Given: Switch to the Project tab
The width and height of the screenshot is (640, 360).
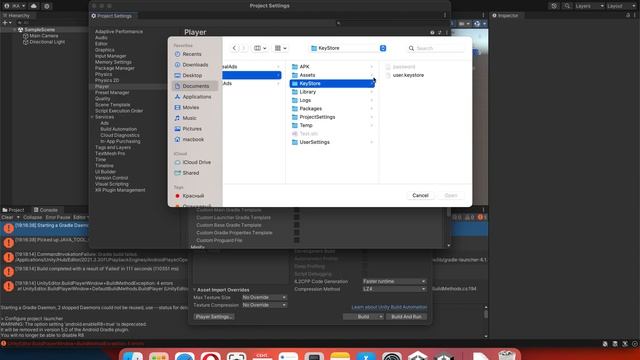Looking at the screenshot, I should pos(13,210).
